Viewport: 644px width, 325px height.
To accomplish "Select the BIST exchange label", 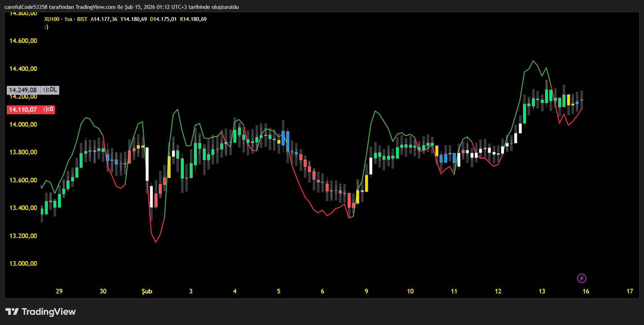I will click(x=82, y=19).
